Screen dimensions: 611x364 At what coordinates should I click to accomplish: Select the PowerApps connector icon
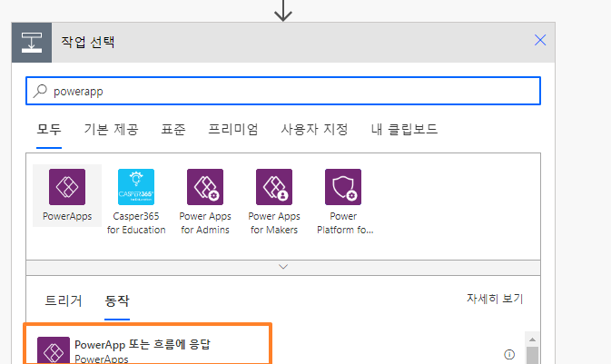coord(67,187)
